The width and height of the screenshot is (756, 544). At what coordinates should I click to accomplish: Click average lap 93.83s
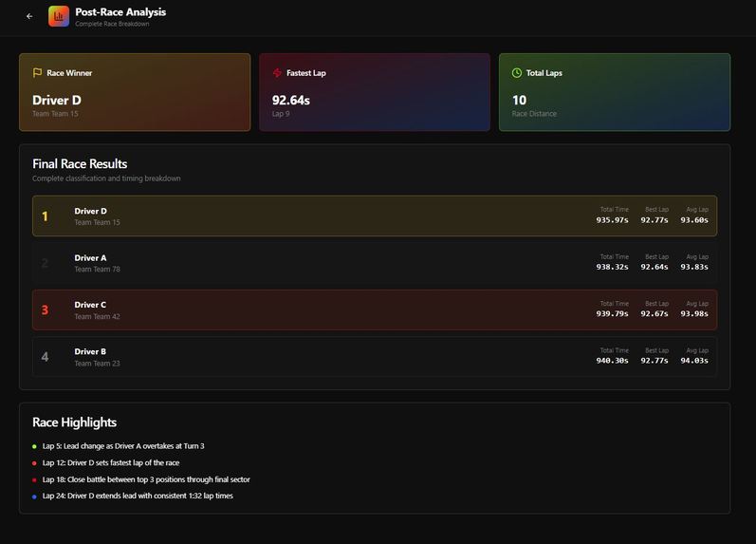tap(694, 267)
